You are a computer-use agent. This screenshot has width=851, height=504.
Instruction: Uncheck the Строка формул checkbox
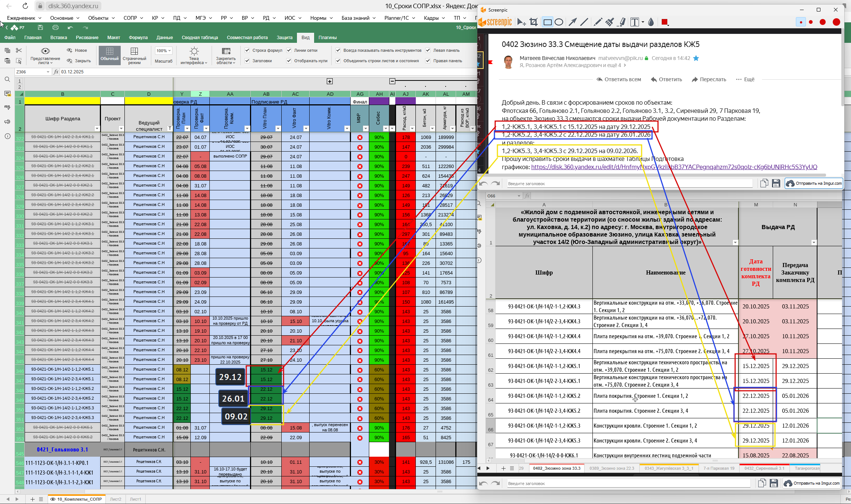click(247, 50)
